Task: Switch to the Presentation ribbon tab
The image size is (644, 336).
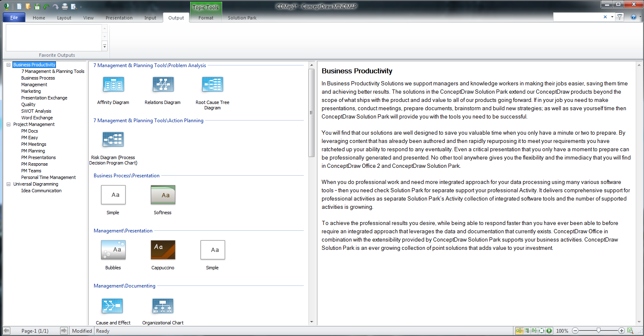Action: point(119,18)
